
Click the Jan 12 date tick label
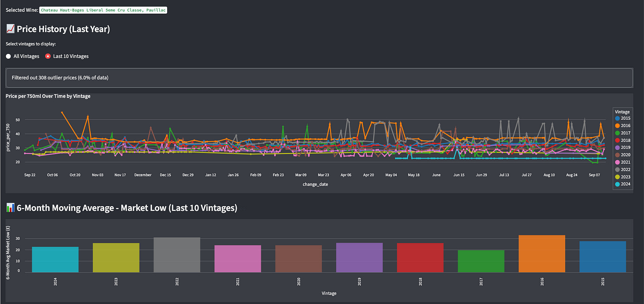tap(211, 175)
